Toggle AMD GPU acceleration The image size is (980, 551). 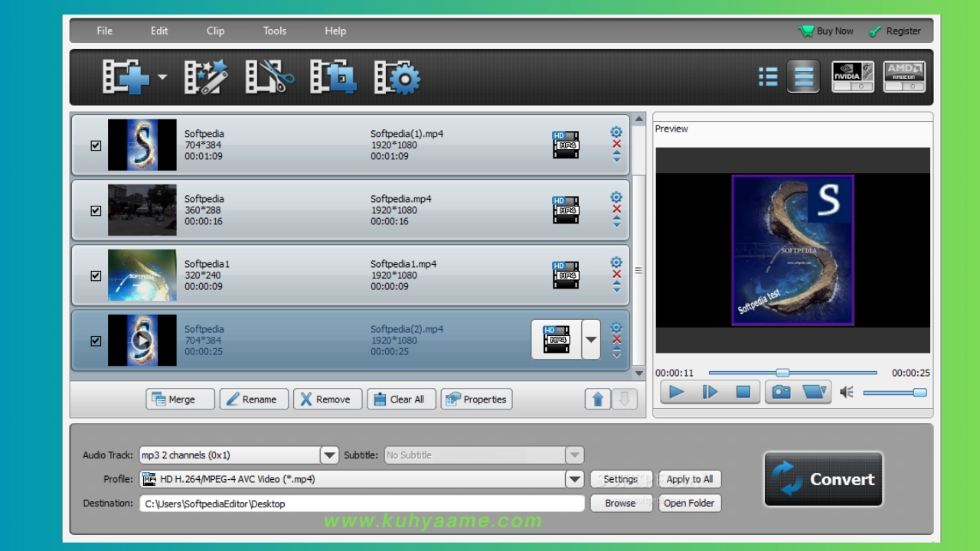904,77
